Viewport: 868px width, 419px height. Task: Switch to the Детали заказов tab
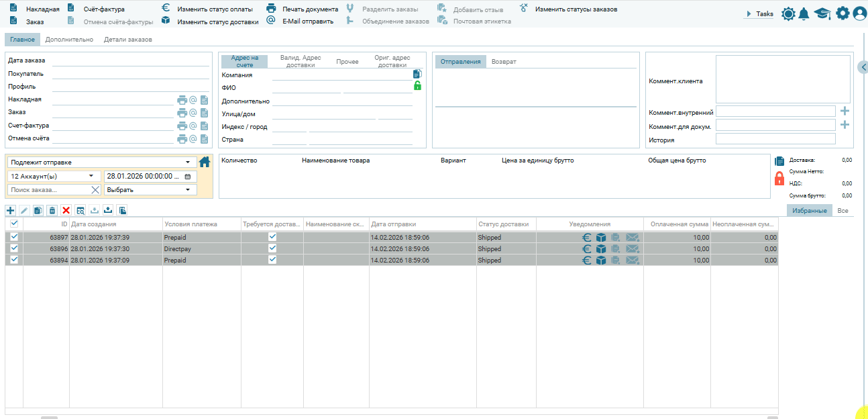pos(127,40)
